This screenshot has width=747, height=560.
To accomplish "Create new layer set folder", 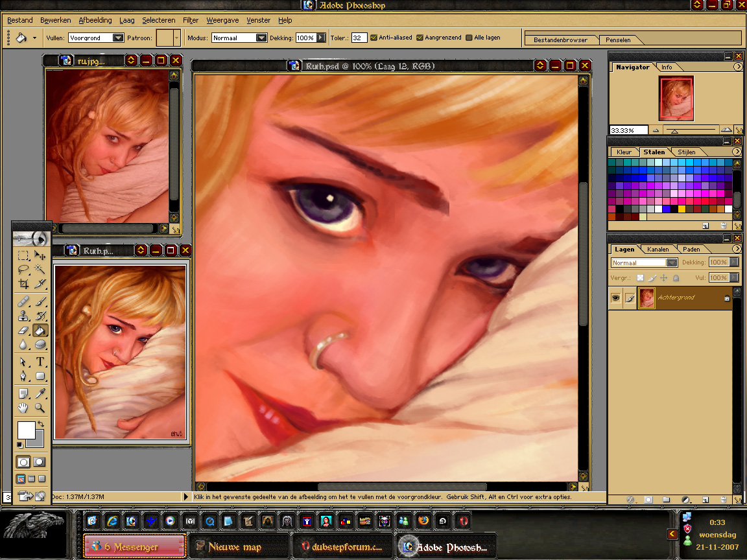I will pos(667,500).
